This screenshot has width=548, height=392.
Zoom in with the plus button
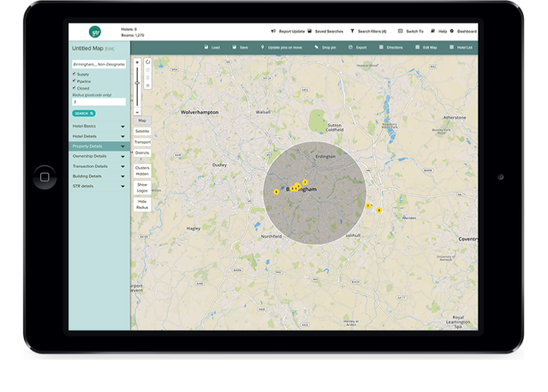tap(137, 62)
